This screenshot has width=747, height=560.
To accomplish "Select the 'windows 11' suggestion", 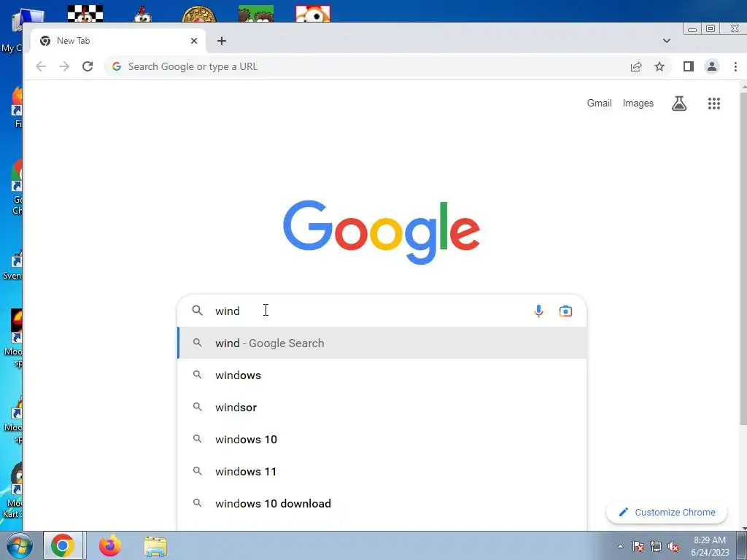I will (x=382, y=472).
